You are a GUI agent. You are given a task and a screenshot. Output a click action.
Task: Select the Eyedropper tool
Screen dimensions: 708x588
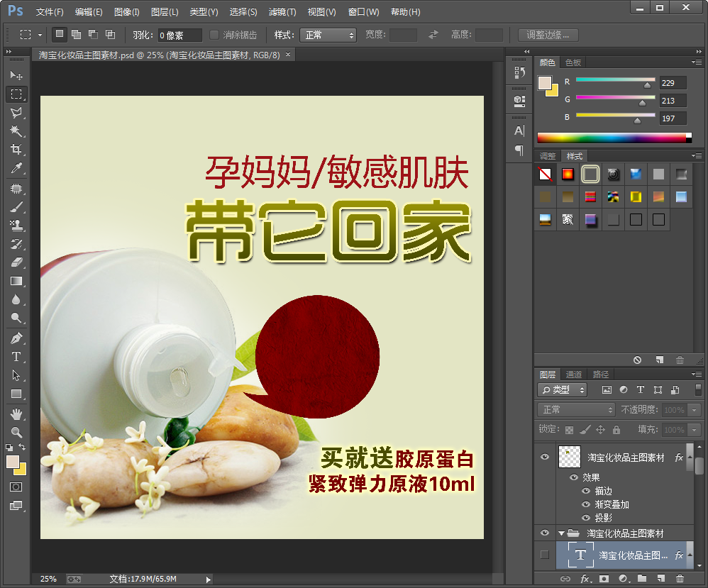tap(16, 168)
